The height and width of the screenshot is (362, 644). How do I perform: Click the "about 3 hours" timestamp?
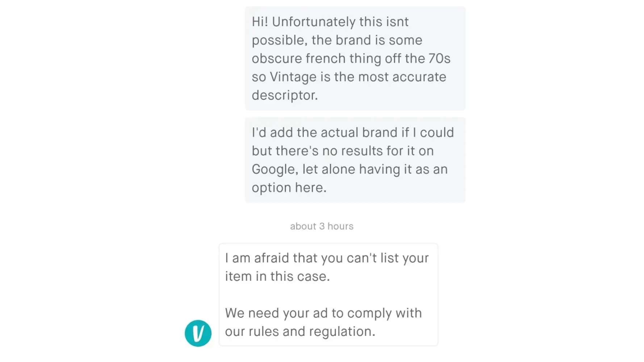[322, 226]
